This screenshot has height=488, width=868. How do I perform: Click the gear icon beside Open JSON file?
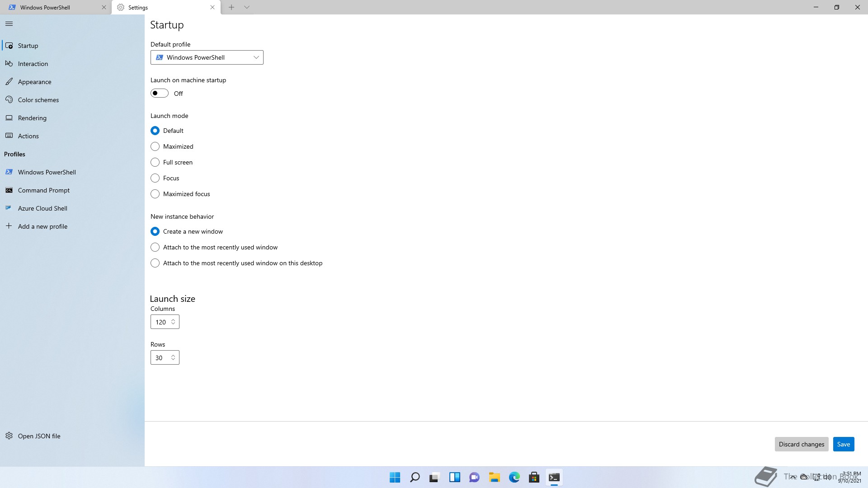coord(9,436)
